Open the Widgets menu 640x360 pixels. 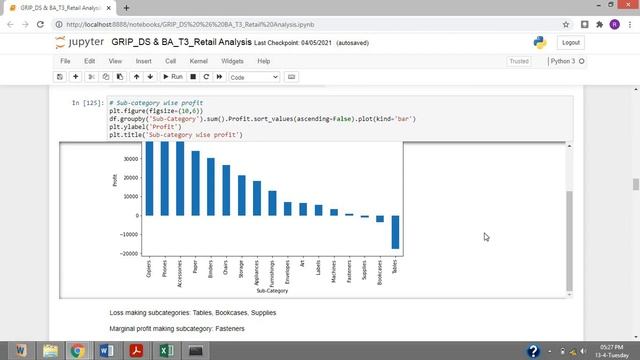(x=232, y=61)
